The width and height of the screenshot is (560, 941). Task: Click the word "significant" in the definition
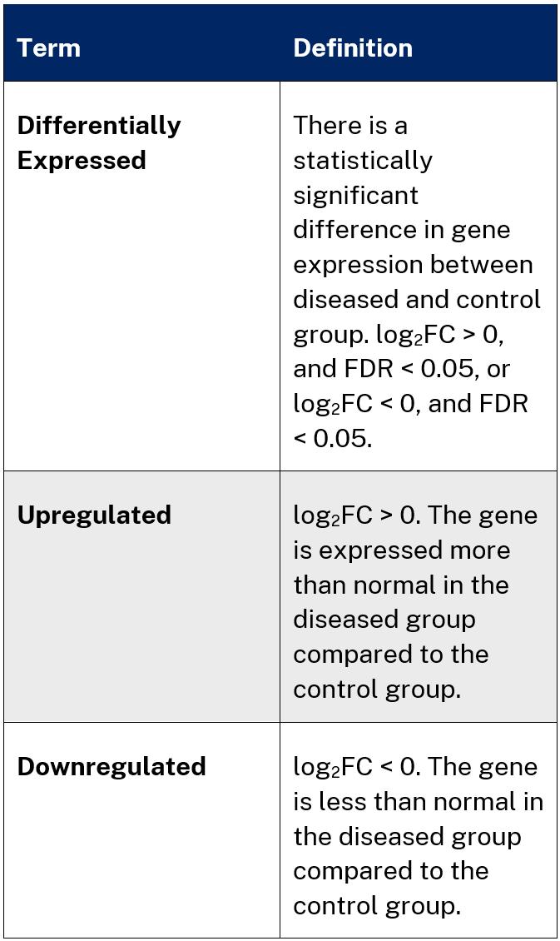(x=355, y=195)
